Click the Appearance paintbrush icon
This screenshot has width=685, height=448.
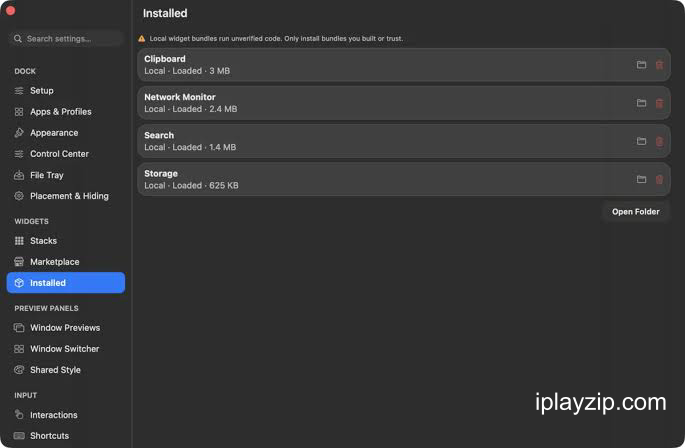19,133
